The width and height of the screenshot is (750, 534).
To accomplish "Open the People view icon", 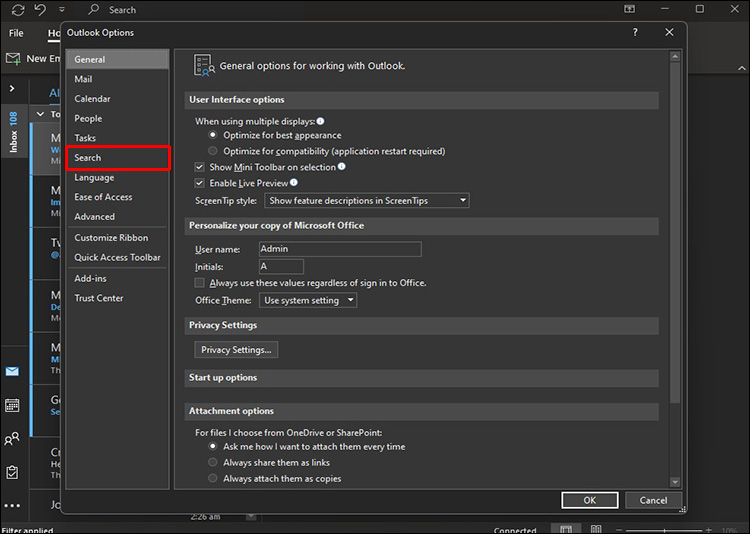I will point(12,439).
